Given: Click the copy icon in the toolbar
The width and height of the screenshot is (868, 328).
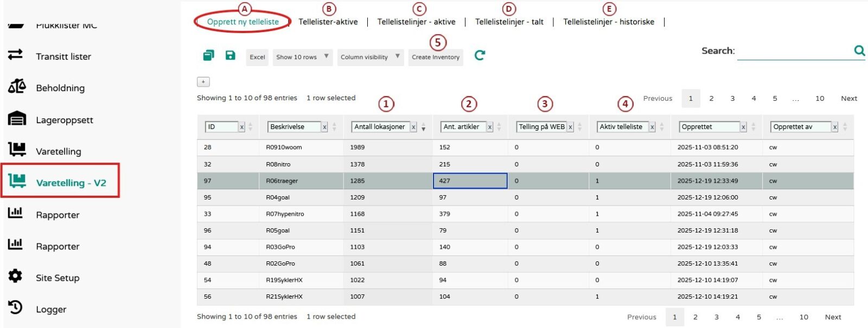Looking at the screenshot, I should 208,55.
